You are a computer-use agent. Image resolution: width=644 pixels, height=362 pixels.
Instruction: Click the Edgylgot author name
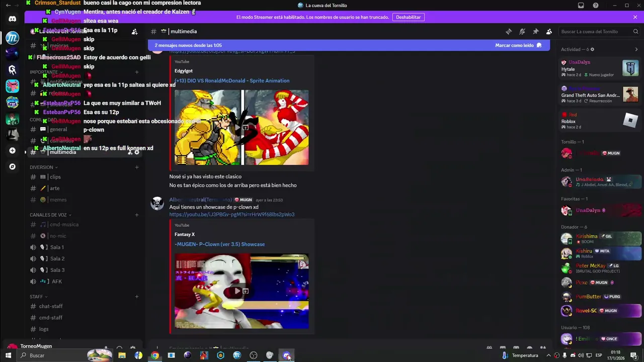pos(184,71)
